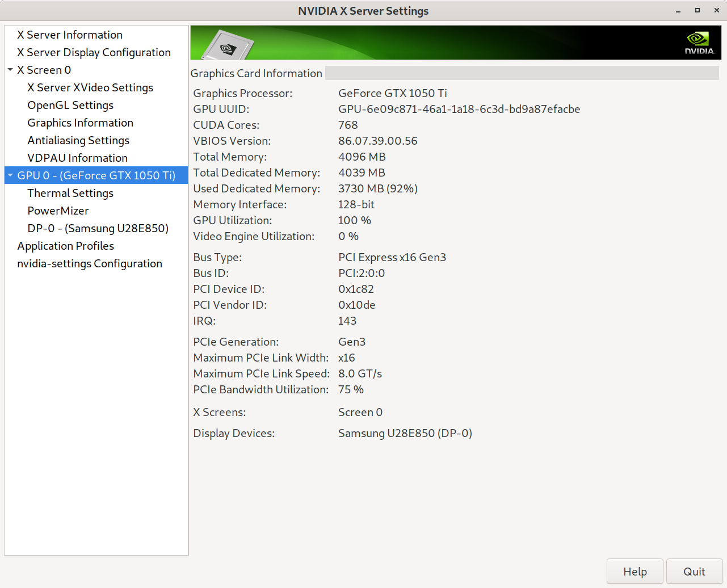Click the GPU chip image in the banner
Image resolution: width=727 pixels, height=588 pixels.
tap(228, 47)
